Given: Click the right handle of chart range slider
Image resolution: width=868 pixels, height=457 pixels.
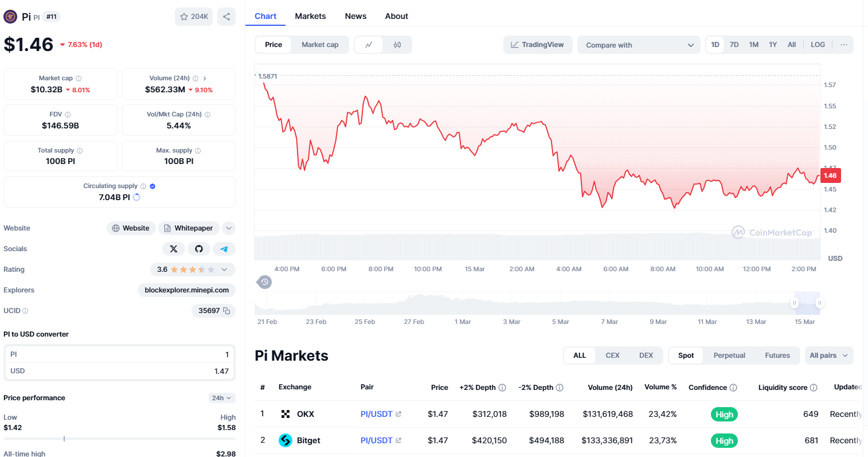Looking at the screenshot, I should click(x=820, y=303).
